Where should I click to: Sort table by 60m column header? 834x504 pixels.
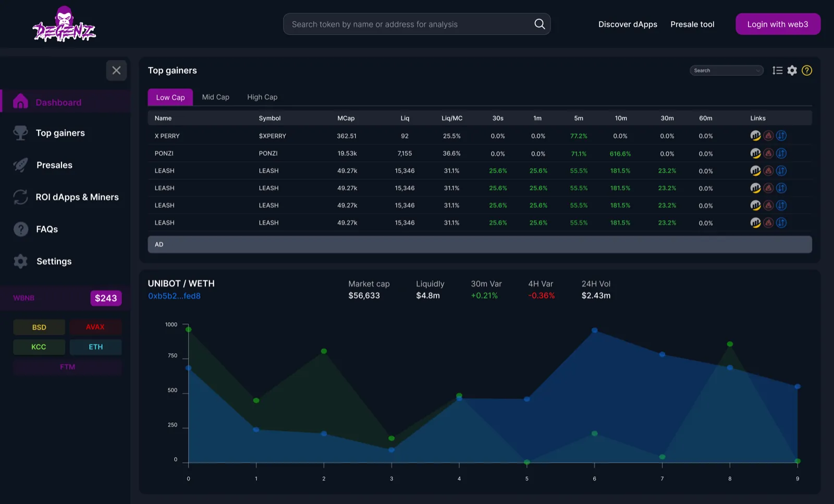click(706, 118)
